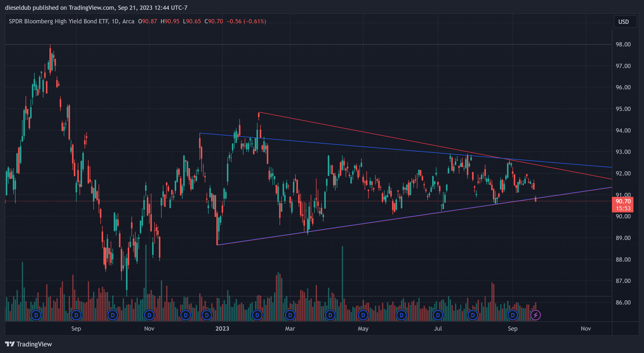Click the open value O90.87
Image resolution: width=644 pixels, height=353 pixels.
148,21
